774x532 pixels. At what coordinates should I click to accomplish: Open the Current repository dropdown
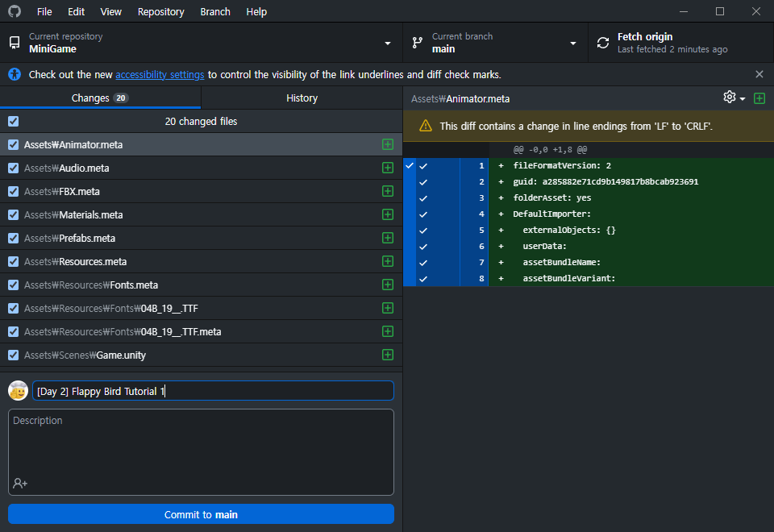point(201,43)
